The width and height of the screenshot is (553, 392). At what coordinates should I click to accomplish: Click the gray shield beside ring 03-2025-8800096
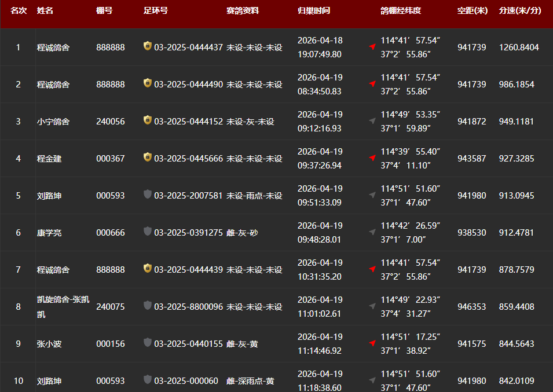[148, 306]
